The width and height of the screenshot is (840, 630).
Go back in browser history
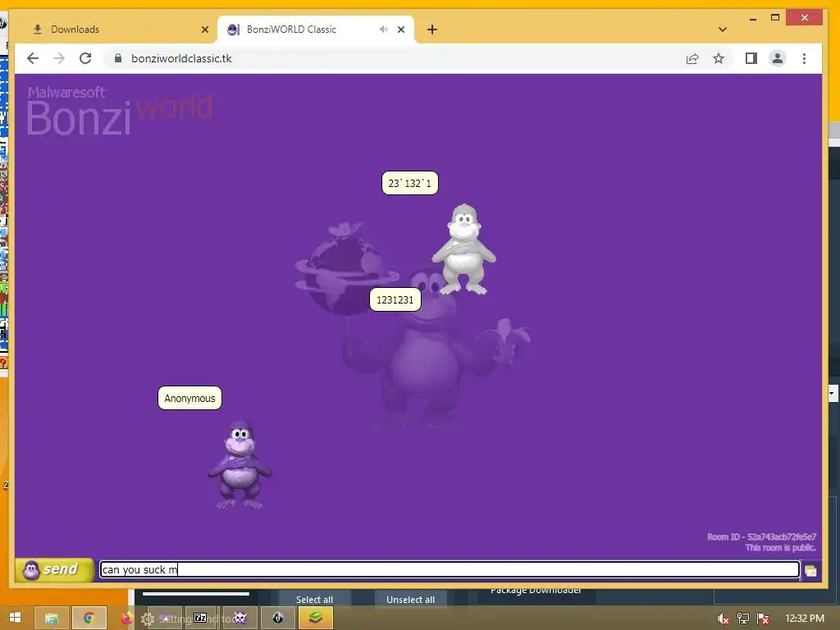pos(33,58)
